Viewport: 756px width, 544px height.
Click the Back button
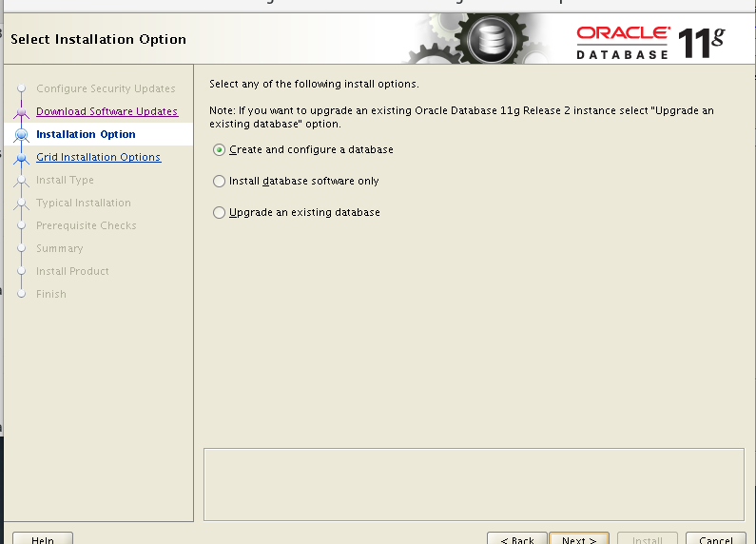(517, 538)
